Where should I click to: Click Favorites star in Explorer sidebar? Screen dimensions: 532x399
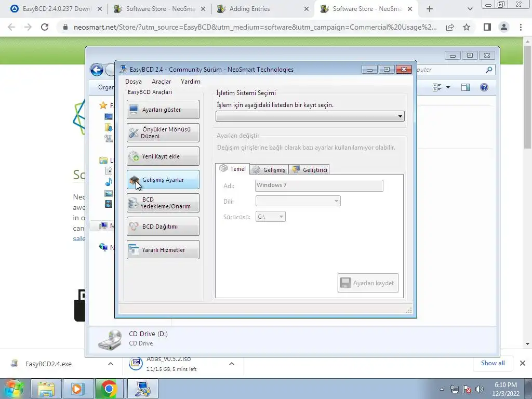[x=103, y=105]
